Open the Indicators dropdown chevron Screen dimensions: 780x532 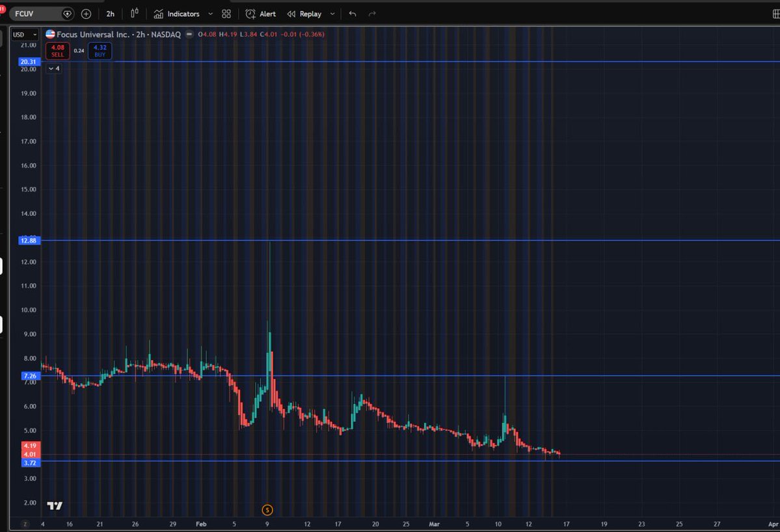(209, 14)
